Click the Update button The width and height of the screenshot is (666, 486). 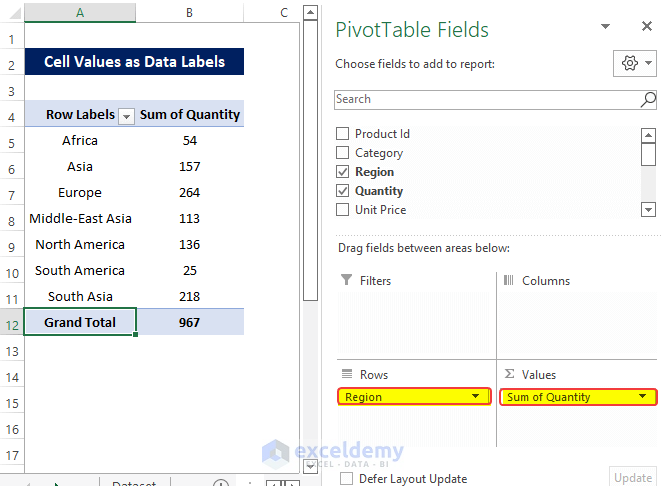tap(632, 477)
